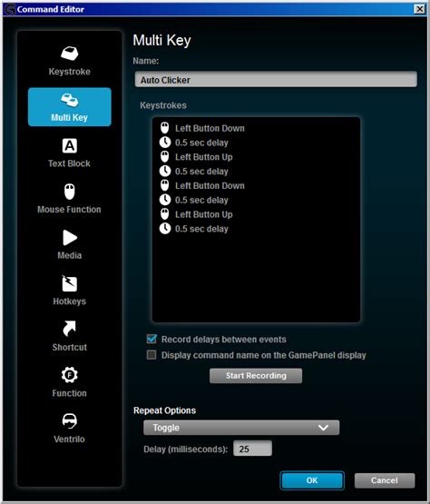Select the first Left Button Down text
The height and width of the screenshot is (504, 430).
pos(210,128)
